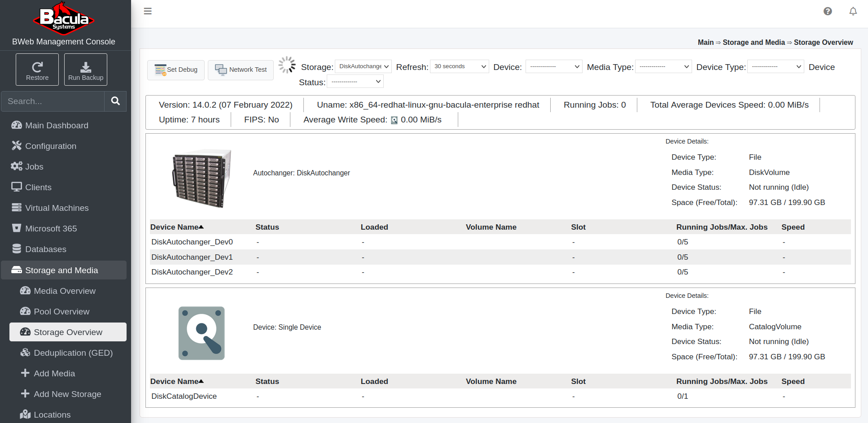The image size is (868, 423).
Task: Select the DiskCatalogDevice row
Action: click(500, 397)
